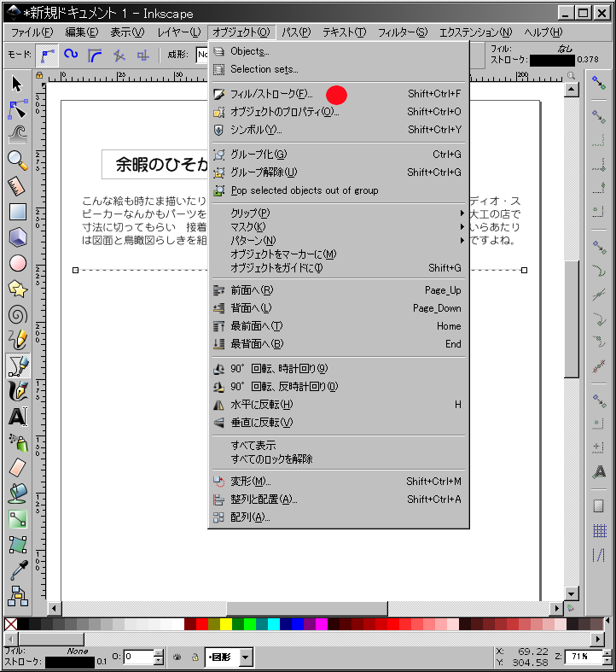Select the Connector tool
This screenshot has height=672, width=616.
17,596
